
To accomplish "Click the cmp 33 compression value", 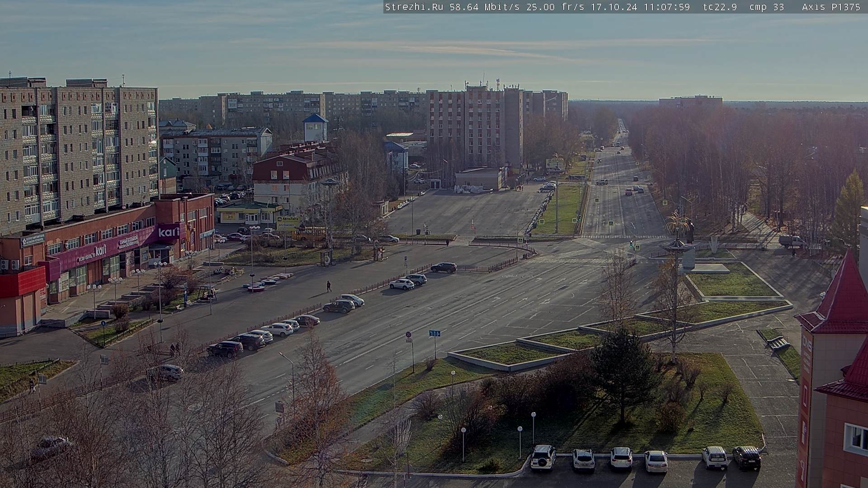I will 767,7.
